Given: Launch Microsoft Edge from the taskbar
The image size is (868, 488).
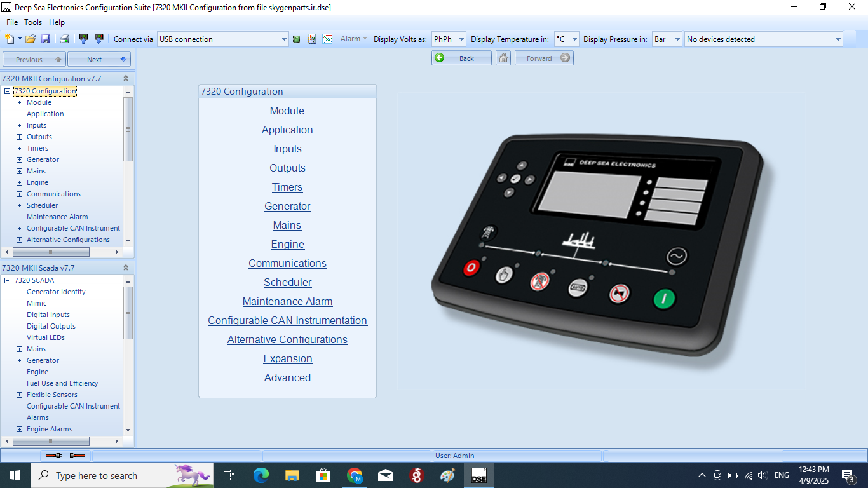Looking at the screenshot, I should [x=261, y=475].
